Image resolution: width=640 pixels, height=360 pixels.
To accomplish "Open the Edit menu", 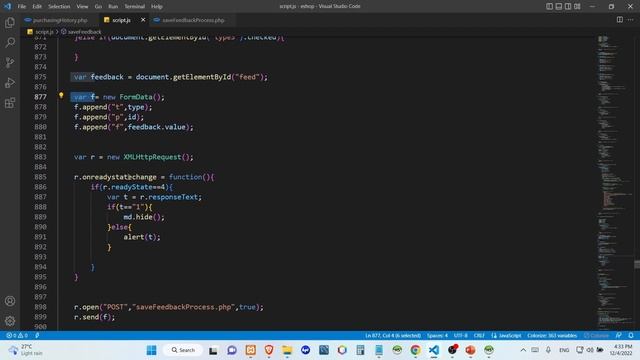I will tap(37, 7).
